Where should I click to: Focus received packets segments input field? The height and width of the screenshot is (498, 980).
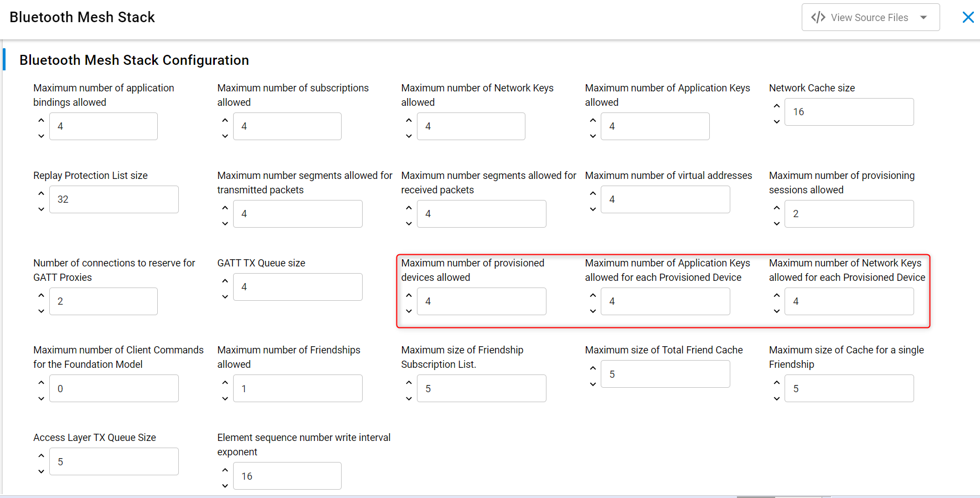tap(482, 214)
